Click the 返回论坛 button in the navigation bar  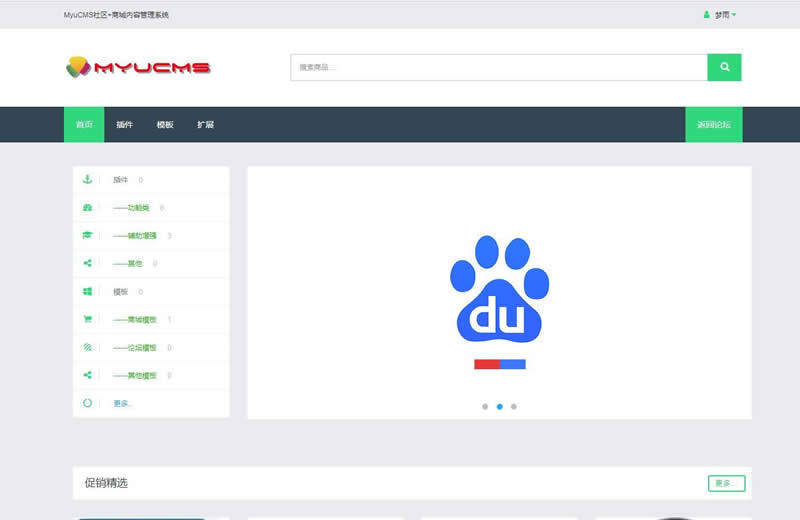[714, 125]
